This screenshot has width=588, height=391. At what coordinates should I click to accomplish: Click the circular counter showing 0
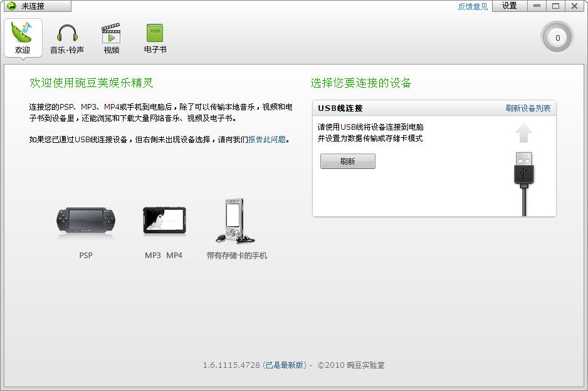(557, 38)
